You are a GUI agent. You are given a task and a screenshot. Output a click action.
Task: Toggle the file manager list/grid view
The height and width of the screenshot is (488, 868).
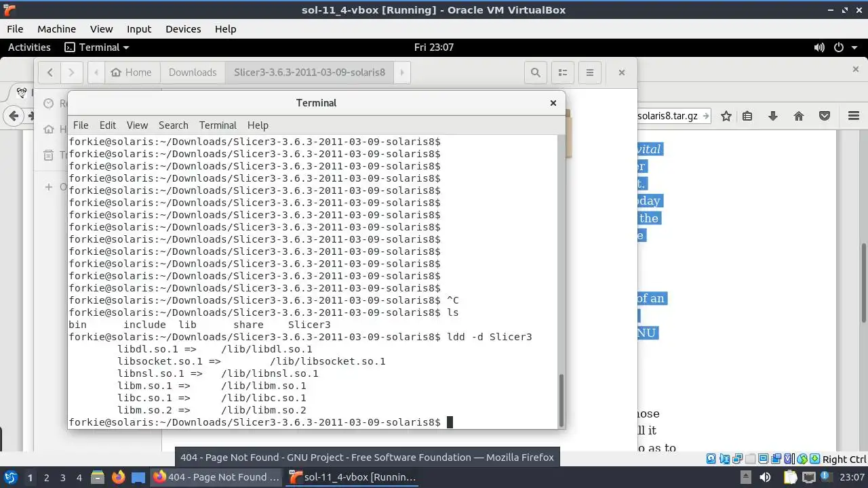click(562, 73)
